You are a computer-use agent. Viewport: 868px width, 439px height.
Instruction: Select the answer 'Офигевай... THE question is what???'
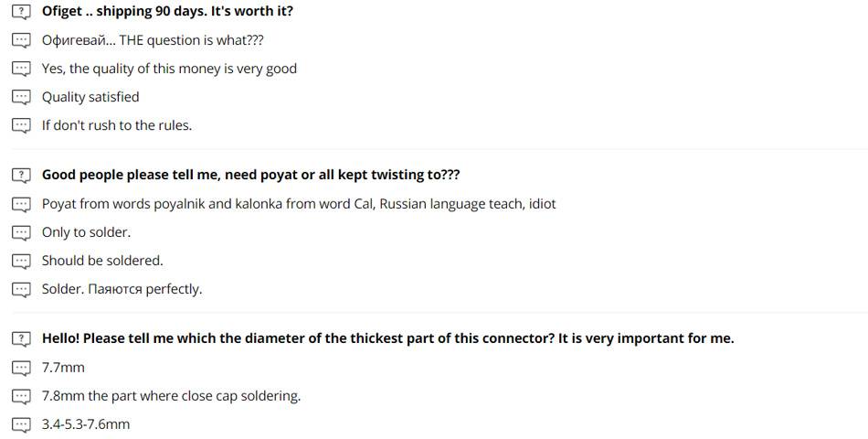coord(153,40)
